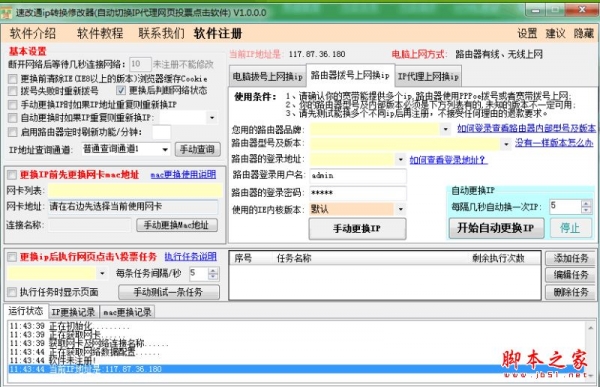600x387 pixels.
Task: Enable 启用路由器定时刷新功能 checkbox
Action: click(x=13, y=132)
